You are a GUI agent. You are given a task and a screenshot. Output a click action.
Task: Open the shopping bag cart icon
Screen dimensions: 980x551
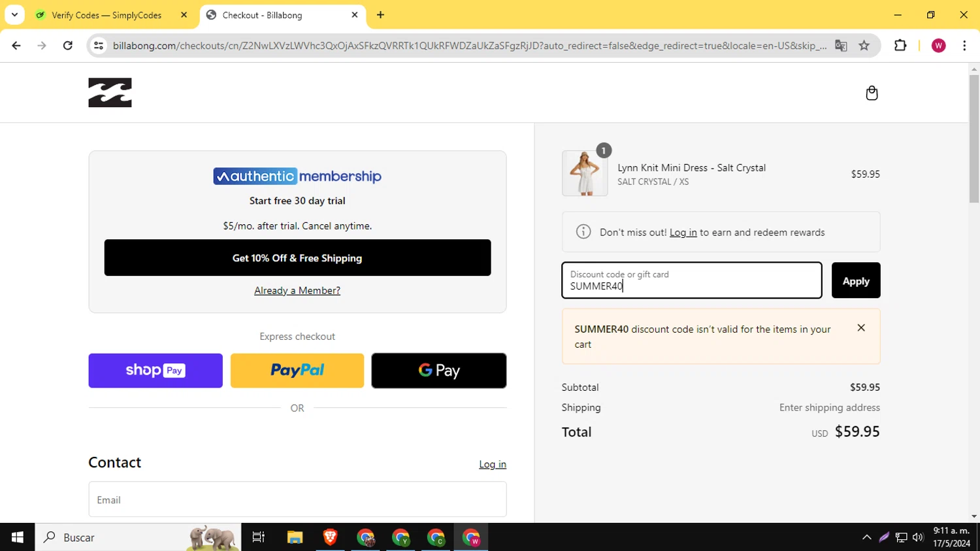tap(872, 93)
